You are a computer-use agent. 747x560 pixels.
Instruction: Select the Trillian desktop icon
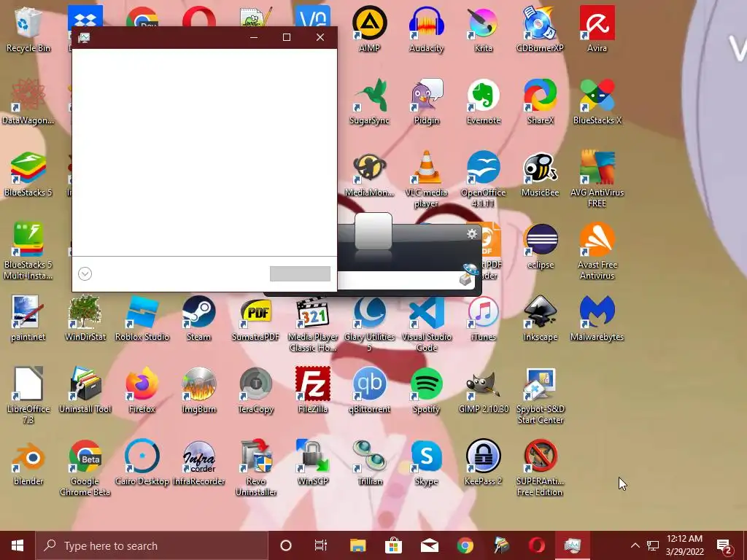point(369,463)
